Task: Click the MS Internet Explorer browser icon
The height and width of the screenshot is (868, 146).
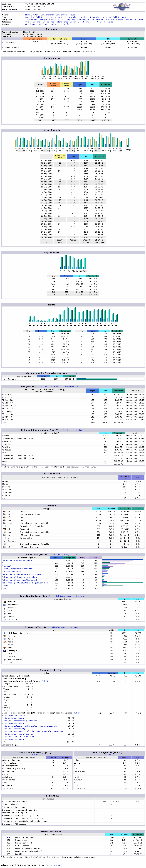Action: (4, 633)
